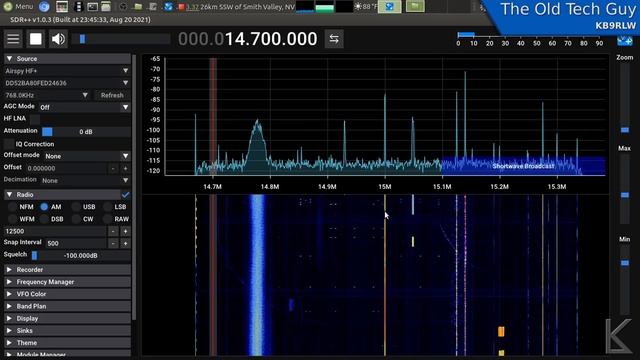
Task: Increase bandwidth with the plus button
Action: 125,231
